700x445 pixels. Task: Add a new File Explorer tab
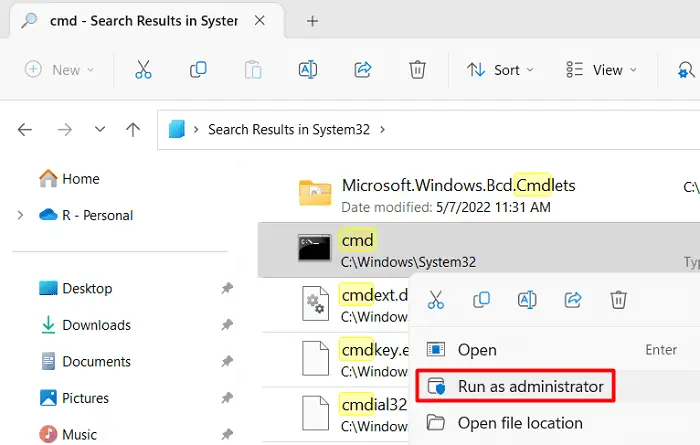312,21
